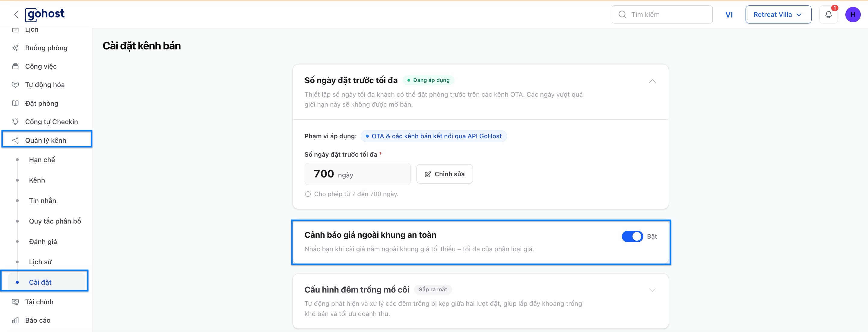Go to Cổng tự Checkin
This screenshot has height=332, width=868.
coord(51,121)
